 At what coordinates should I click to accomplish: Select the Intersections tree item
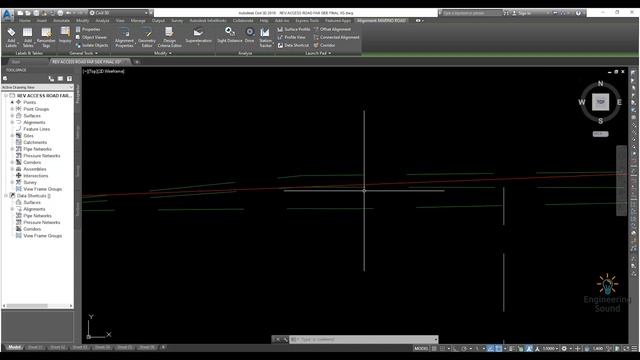[x=36, y=176]
